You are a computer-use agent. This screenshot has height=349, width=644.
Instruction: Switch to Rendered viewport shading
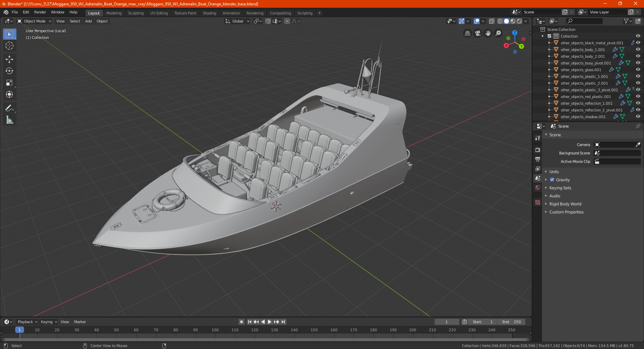[x=519, y=21]
